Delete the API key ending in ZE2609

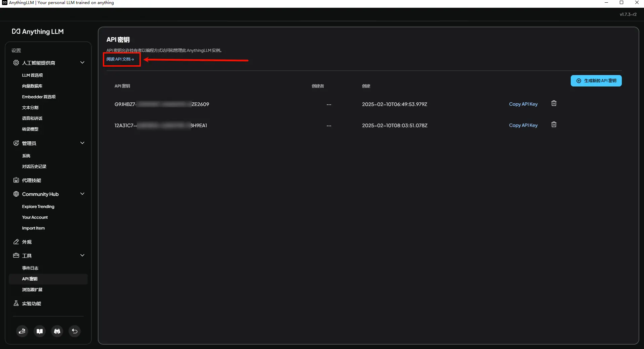[554, 103]
